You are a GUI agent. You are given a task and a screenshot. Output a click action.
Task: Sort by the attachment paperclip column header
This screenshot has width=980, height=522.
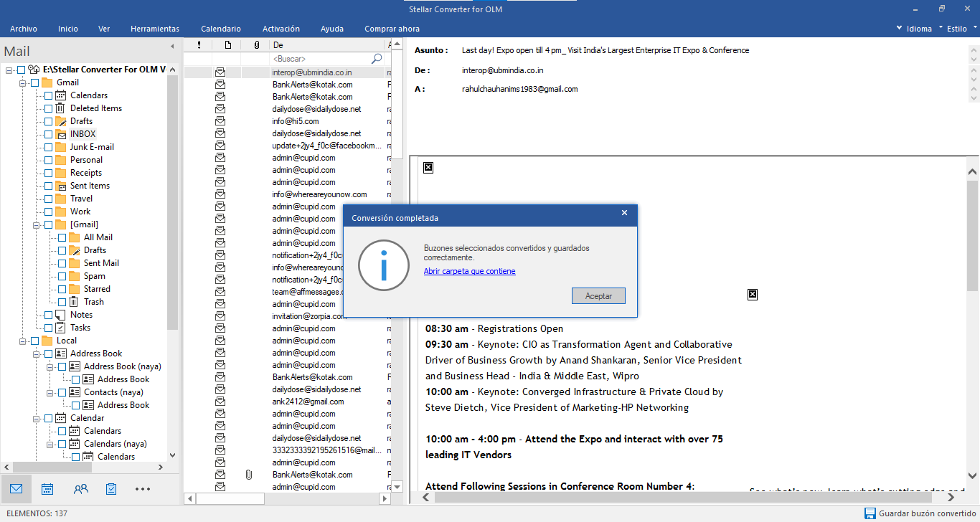click(x=256, y=45)
